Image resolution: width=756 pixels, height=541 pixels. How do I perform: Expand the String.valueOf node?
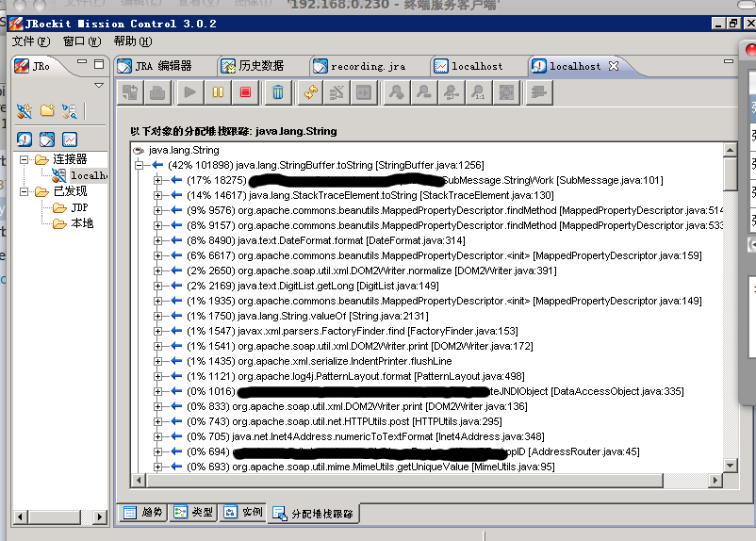(x=157, y=316)
